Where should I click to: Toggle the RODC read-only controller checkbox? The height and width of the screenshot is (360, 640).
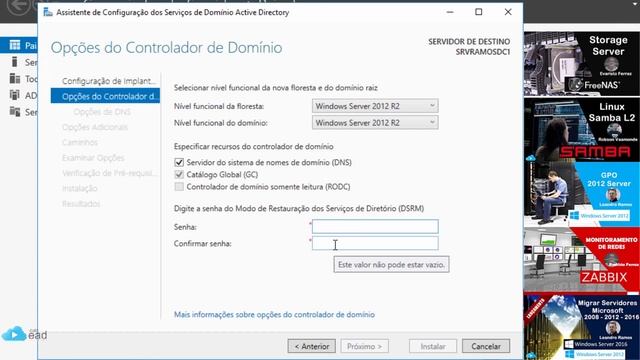point(179,187)
